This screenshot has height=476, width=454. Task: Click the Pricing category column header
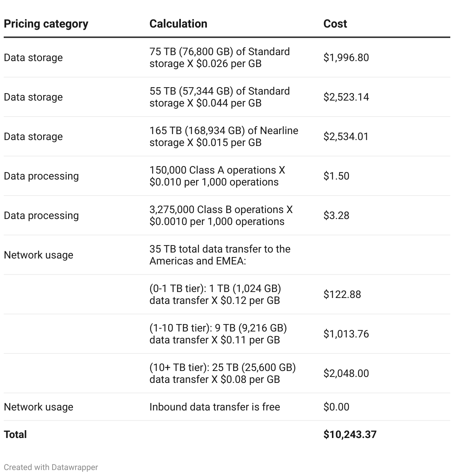pos(46,24)
